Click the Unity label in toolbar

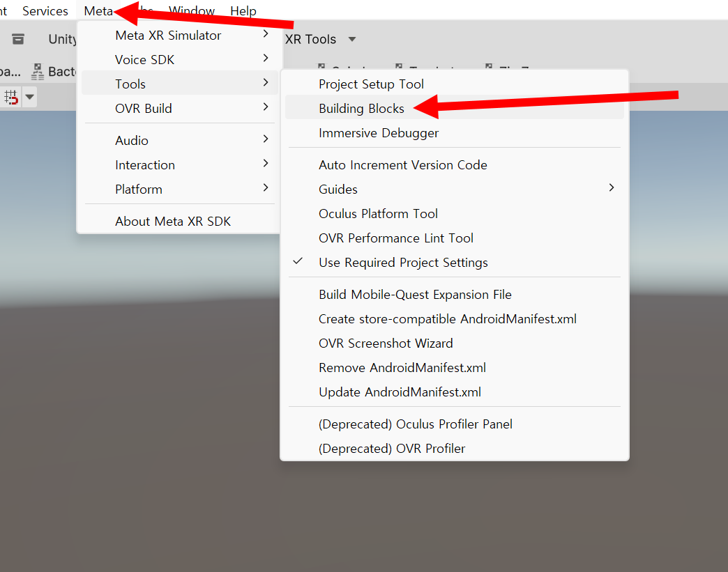click(x=62, y=40)
